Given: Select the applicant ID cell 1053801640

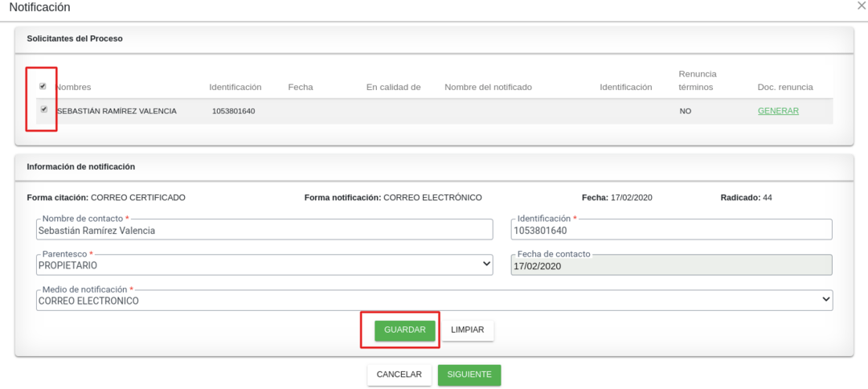Looking at the screenshot, I should point(233,111).
